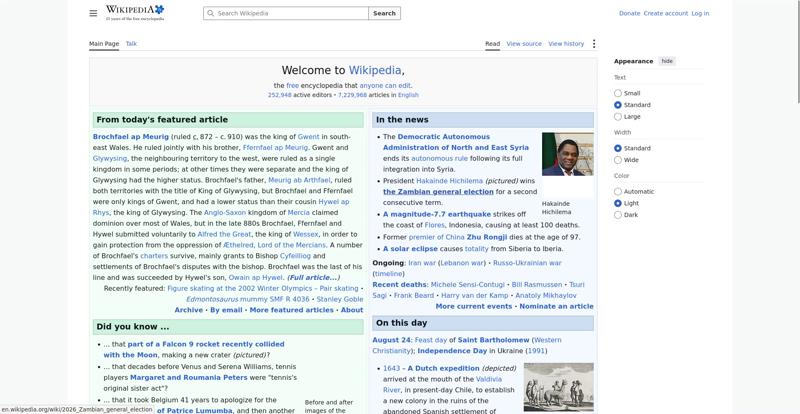Open the Hakainde Hichilema photo
The height and width of the screenshot is (414, 800).
pos(567,154)
